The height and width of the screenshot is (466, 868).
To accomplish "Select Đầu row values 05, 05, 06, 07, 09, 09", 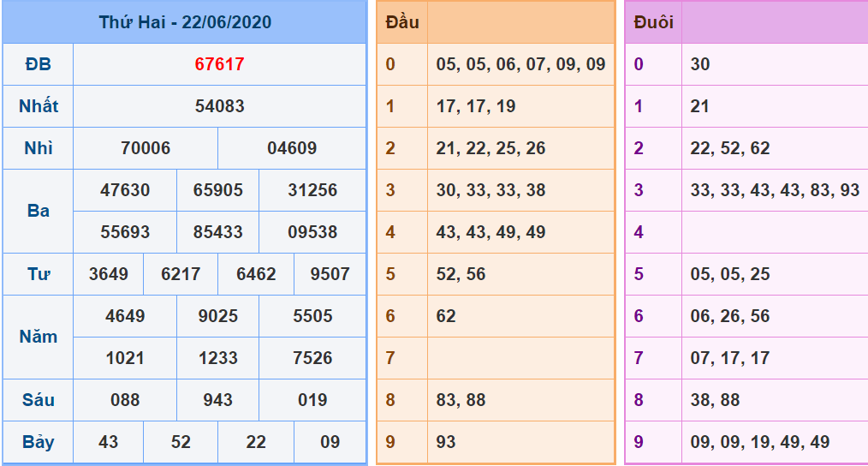I will coord(520,64).
